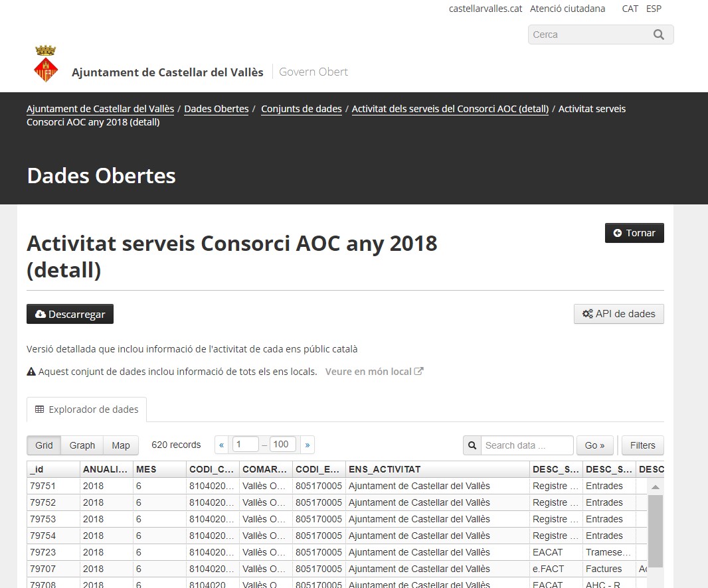The image size is (708, 588).
Task: Click the Search data input field
Action: (527, 445)
